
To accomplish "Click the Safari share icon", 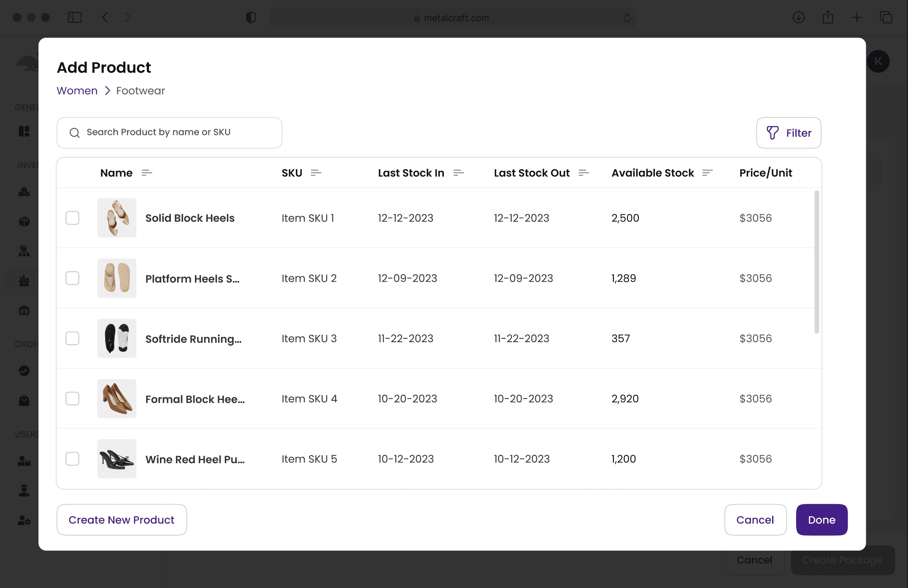I will [x=828, y=17].
